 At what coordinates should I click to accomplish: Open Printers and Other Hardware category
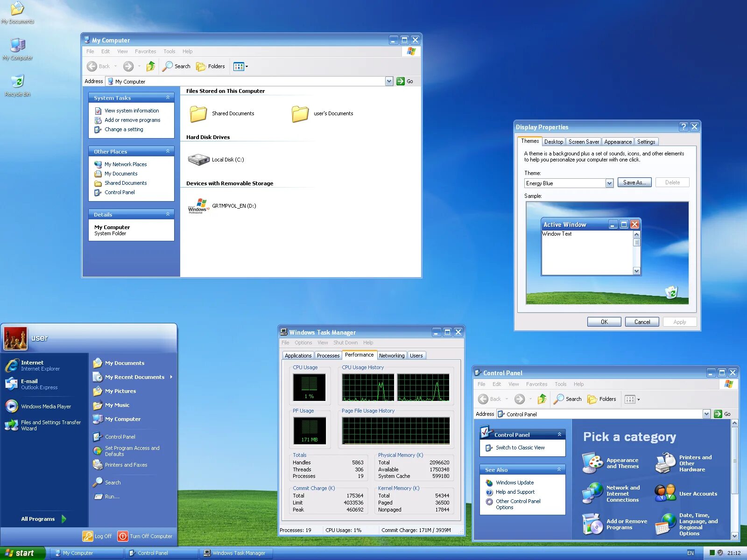[684, 463]
